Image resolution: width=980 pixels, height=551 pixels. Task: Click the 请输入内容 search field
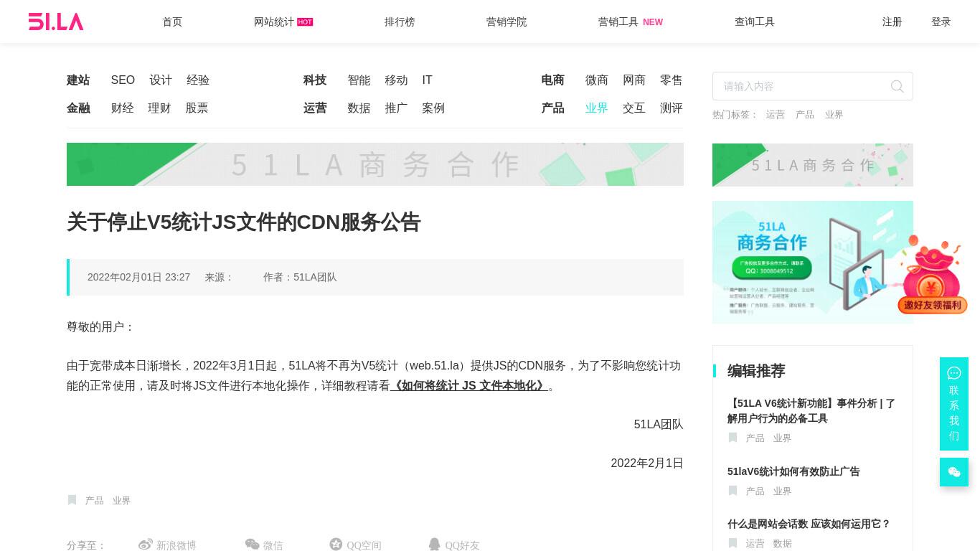pyautogui.click(x=813, y=86)
